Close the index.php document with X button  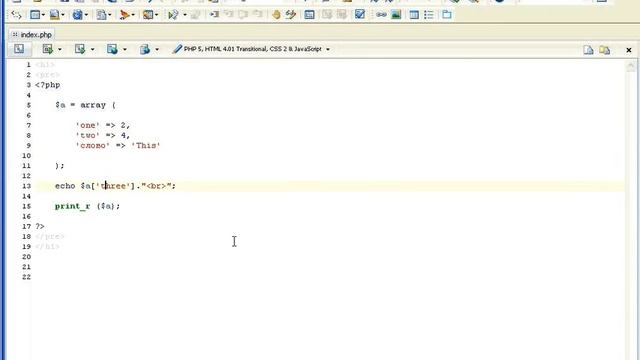pos(629,50)
